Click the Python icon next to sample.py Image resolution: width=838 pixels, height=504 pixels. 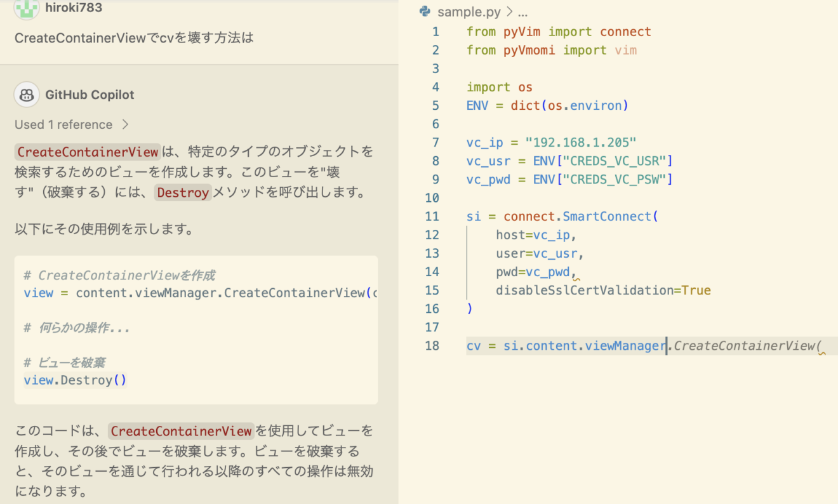pyautogui.click(x=424, y=11)
